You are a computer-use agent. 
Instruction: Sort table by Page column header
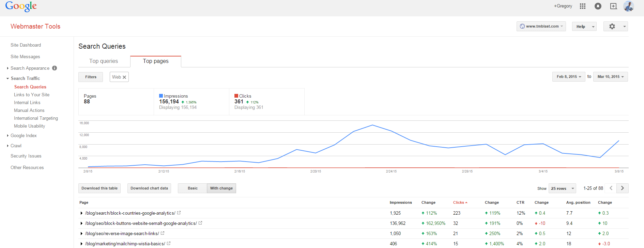pyautogui.click(x=84, y=202)
